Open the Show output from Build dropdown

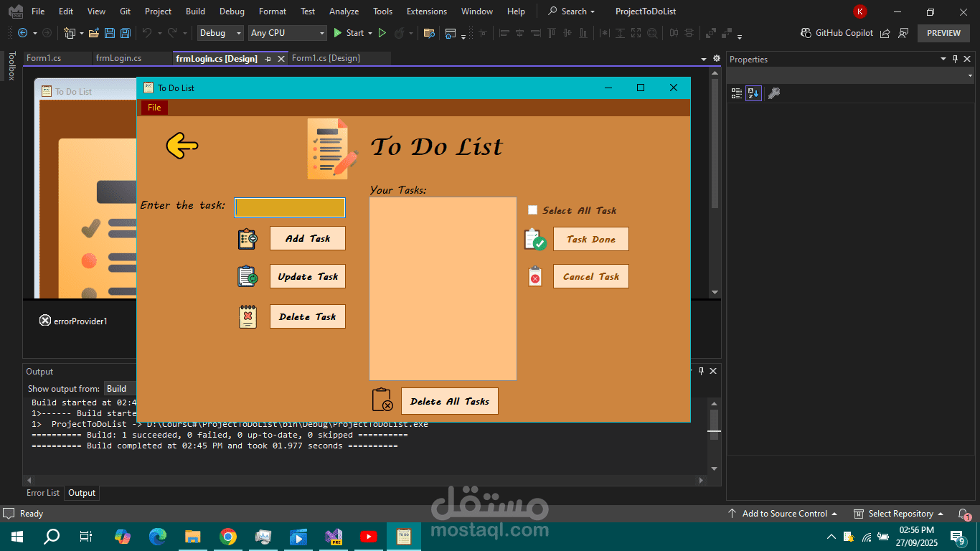tap(119, 388)
